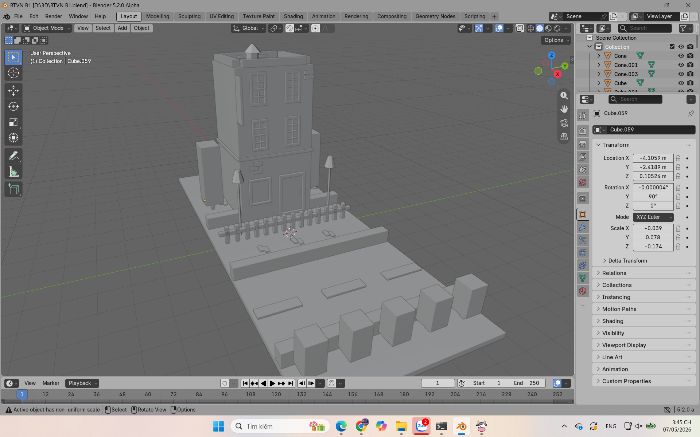Screen dimensions: 700x437
Task: Open the Global transform orientation dropdown
Action: point(248,28)
